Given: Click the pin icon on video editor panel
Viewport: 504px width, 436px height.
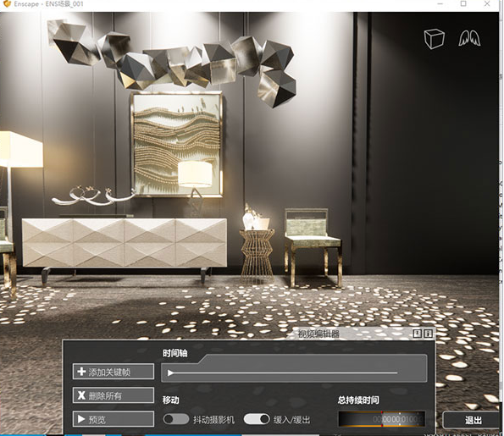Looking at the screenshot, I should [x=418, y=334].
